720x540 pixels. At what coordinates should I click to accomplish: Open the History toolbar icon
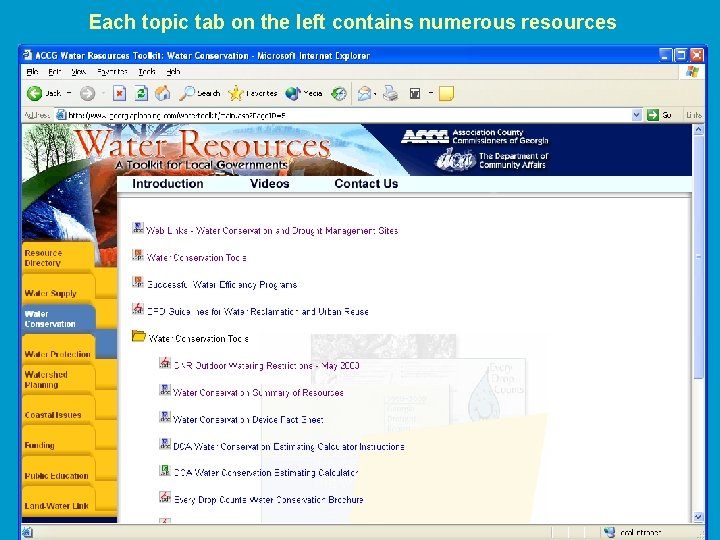pos(339,94)
